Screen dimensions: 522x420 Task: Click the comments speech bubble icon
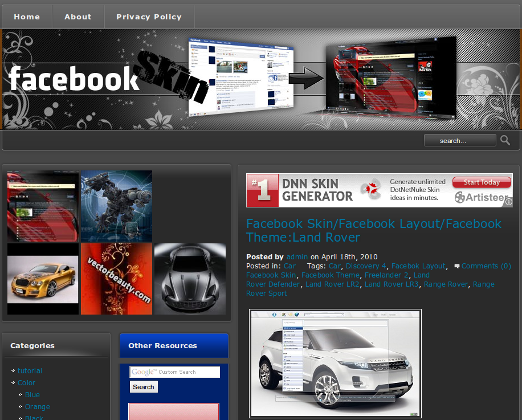457,266
